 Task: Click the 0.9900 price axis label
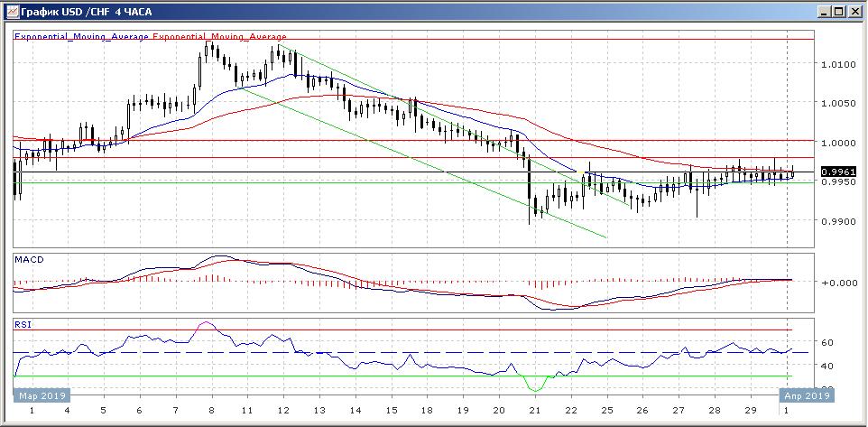click(x=836, y=221)
